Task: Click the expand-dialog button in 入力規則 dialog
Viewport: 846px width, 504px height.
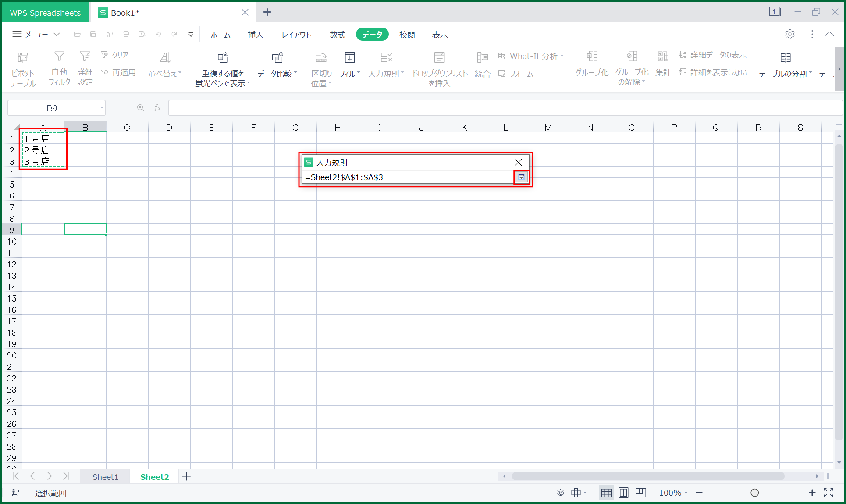Action: (521, 177)
